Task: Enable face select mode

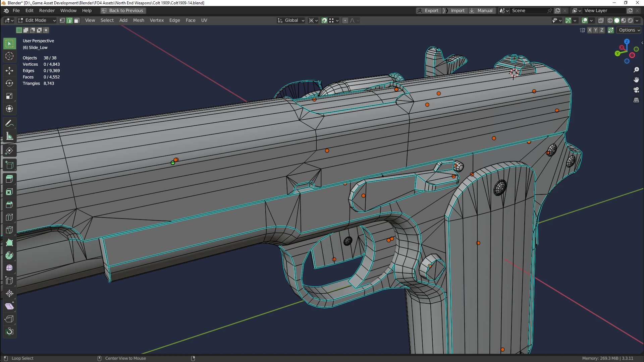Action: pos(76,20)
